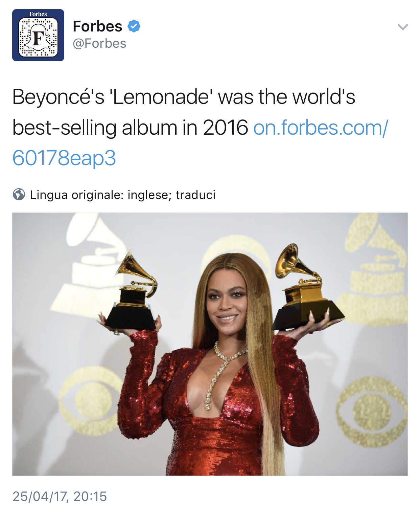Open the Forbes Snapcode profile avatar
420x508 pixels.
coord(38,35)
